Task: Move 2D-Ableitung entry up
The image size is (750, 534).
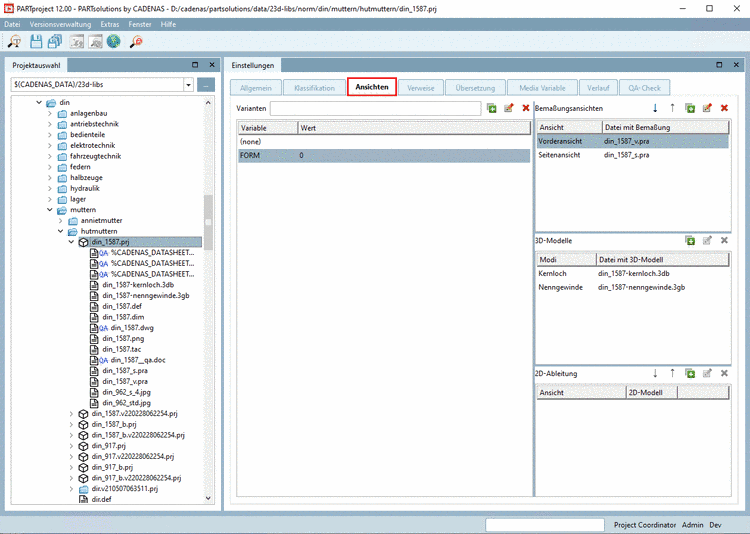Action: click(673, 373)
